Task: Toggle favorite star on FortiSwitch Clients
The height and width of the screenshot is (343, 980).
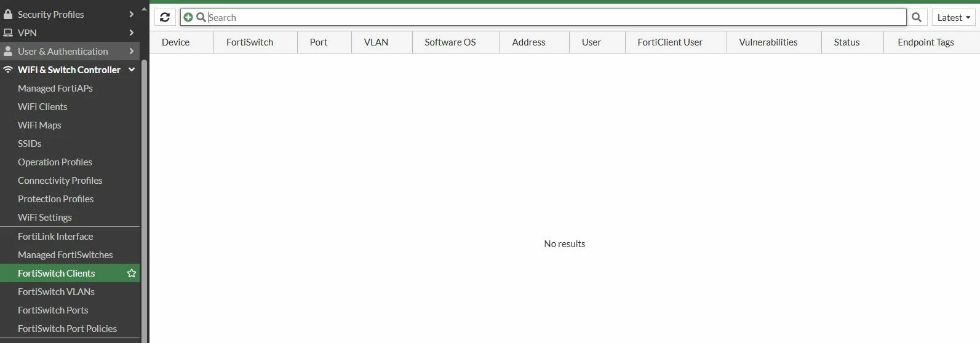Action: point(131,273)
